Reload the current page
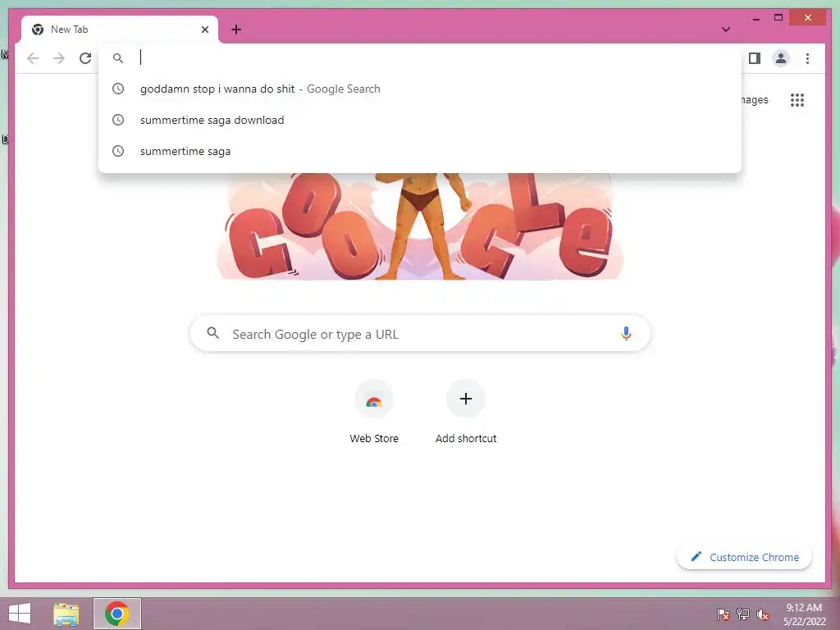The height and width of the screenshot is (630, 840). tap(85, 58)
